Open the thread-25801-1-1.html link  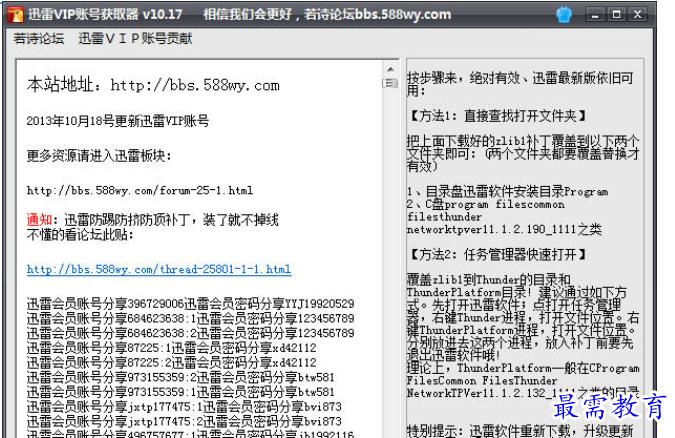tap(159, 270)
